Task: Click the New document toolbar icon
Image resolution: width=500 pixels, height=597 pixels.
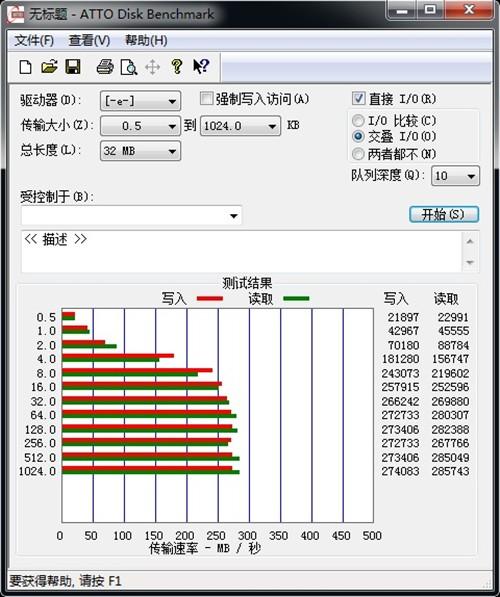Action: click(x=26, y=67)
